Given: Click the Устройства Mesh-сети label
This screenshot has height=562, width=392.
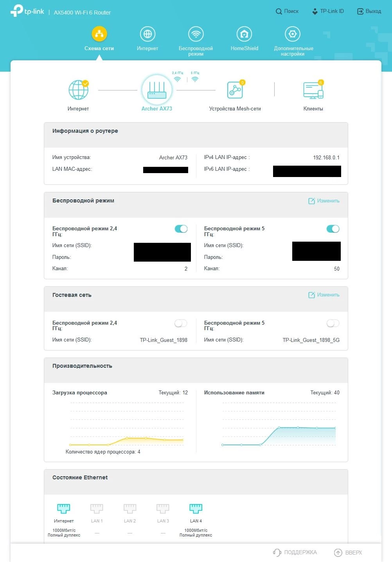Looking at the screenshot, I should pos(235,109).
